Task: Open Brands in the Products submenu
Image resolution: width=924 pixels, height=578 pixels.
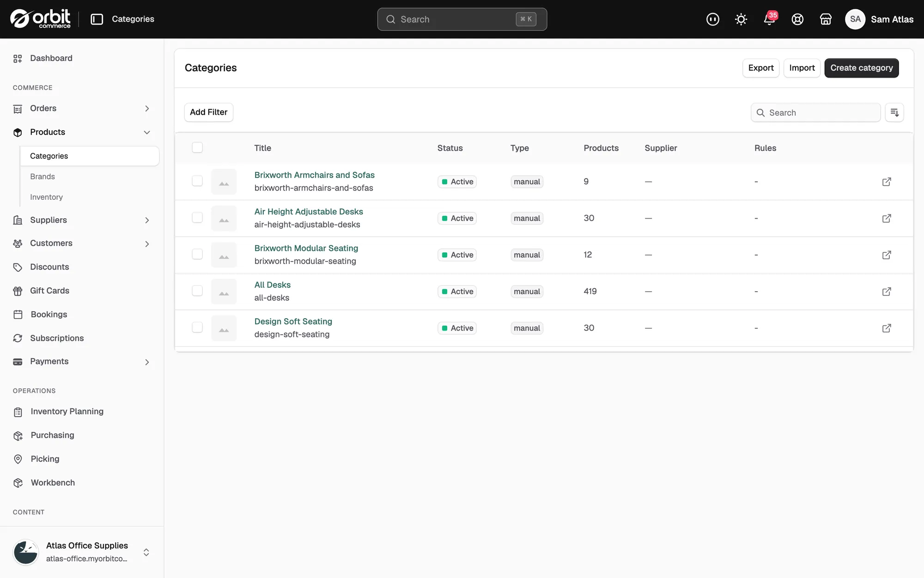Action: point(43,177)
